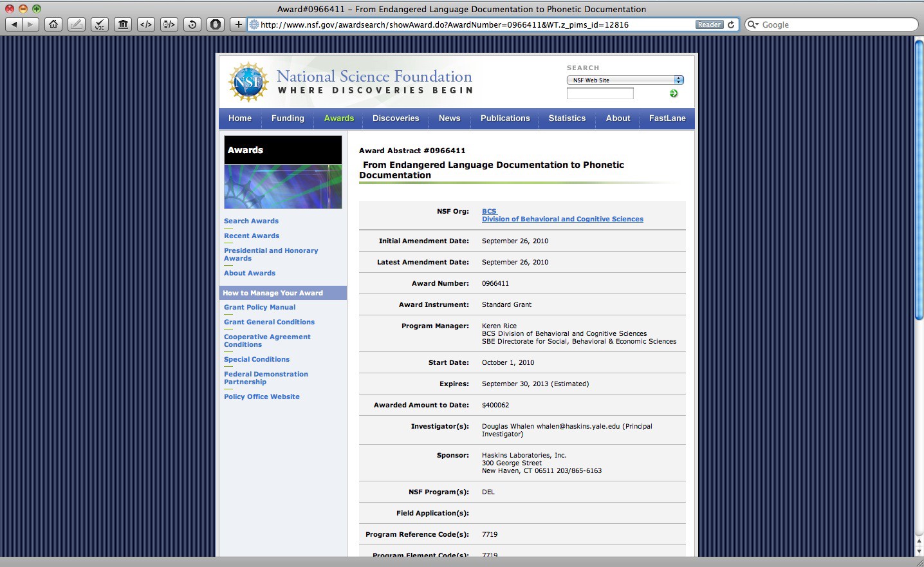Viewport: 924px width, 567px height.
Task: Click the National Science Foundation title text
Action: 374,77
